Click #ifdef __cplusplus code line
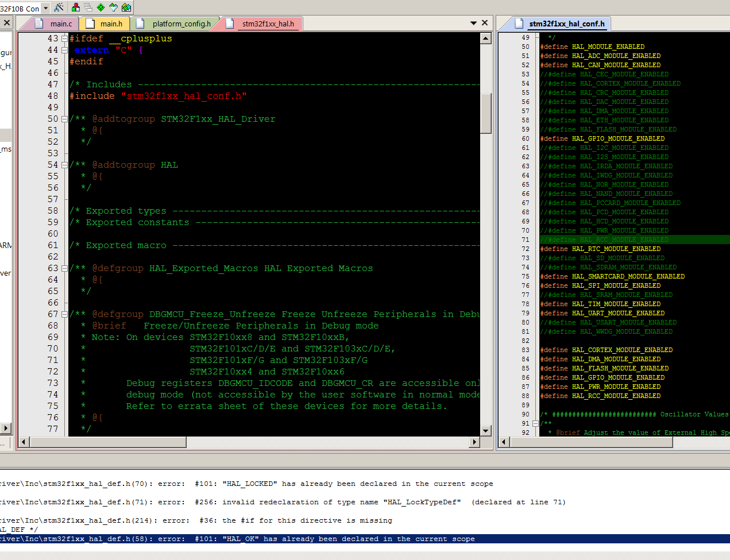Screen dimensions: 730x560 coord(121,38)
